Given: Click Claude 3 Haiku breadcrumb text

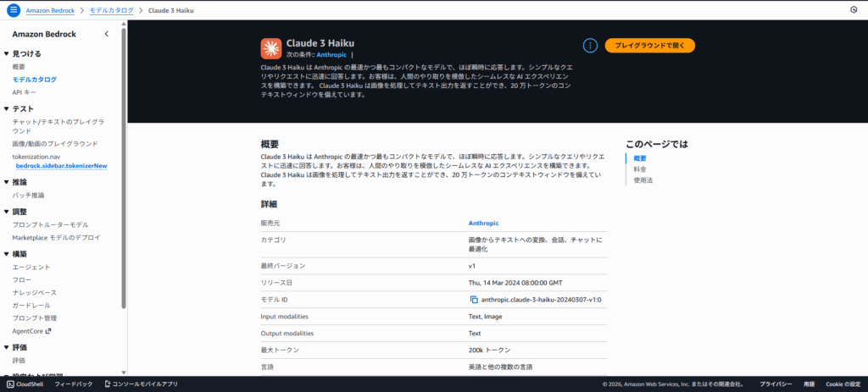Looking at the screenshot, I should click(171, 10).
